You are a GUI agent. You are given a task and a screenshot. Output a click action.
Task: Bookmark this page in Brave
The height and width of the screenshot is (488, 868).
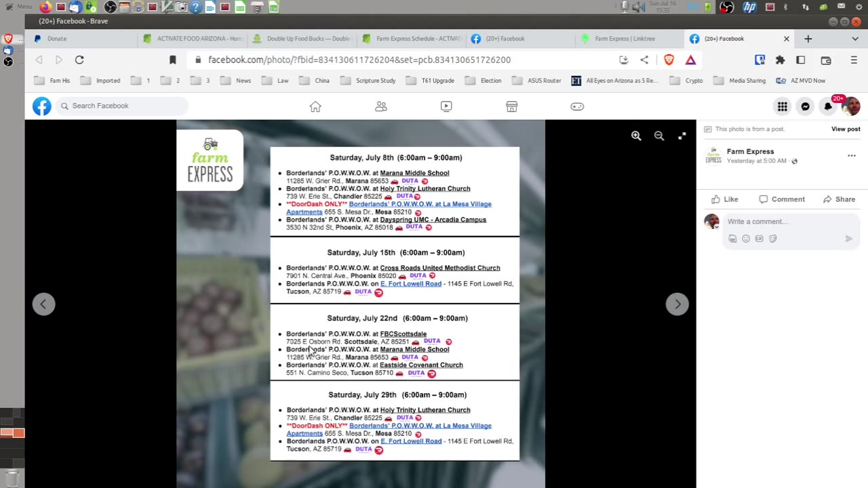point(173,60)
